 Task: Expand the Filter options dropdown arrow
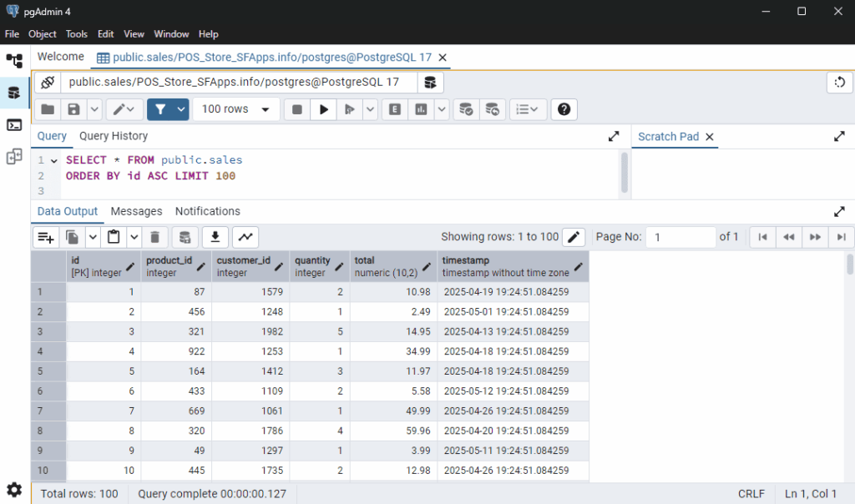point(181,109)
